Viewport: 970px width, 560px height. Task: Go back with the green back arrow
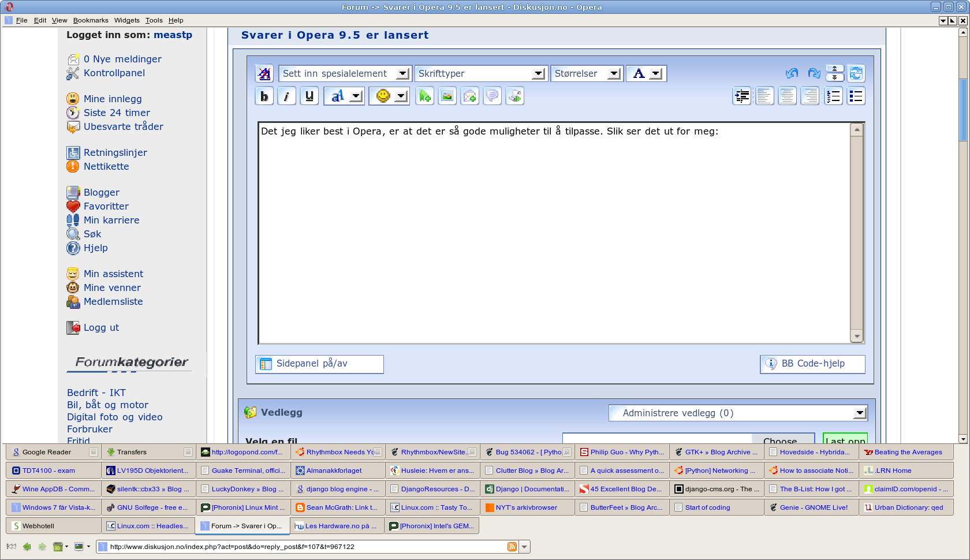pyautogui.click(x=27, y=547)
